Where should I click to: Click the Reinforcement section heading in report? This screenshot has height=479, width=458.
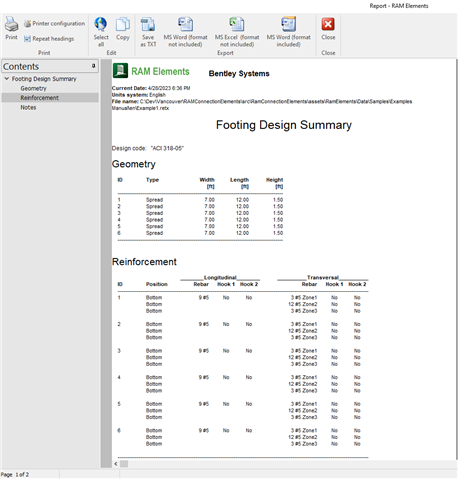click(144, 262)
